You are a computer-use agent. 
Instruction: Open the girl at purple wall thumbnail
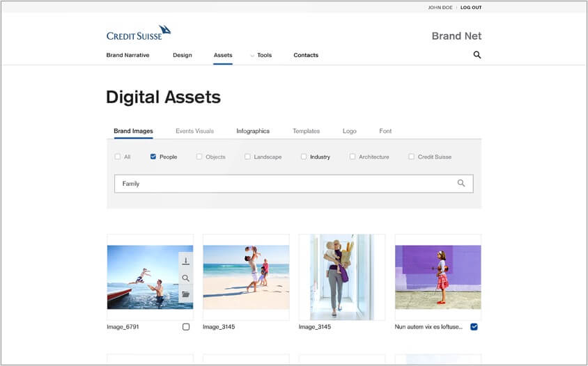click(x=438, y=277)
